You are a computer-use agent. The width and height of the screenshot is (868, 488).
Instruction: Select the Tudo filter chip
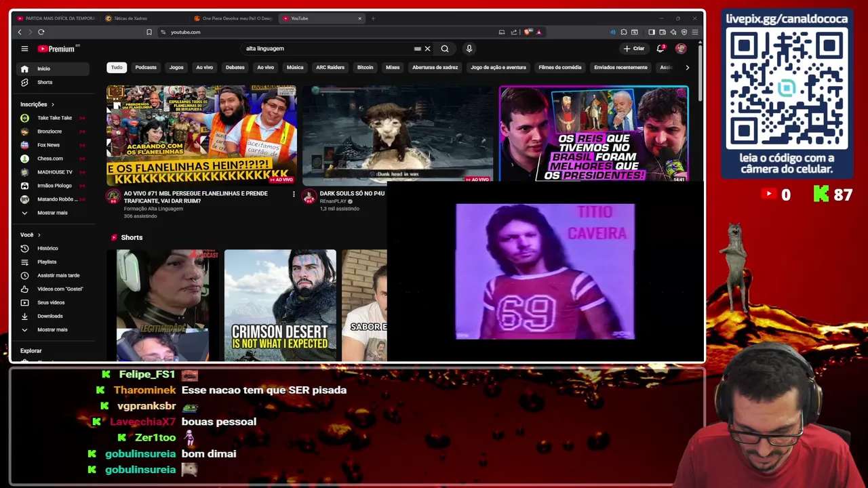[117, 67]
